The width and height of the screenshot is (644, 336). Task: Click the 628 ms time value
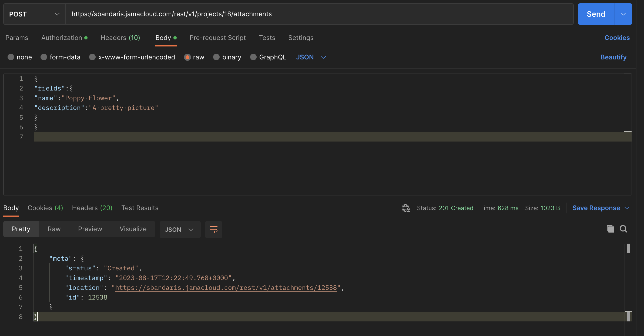[x=508, y=208]
